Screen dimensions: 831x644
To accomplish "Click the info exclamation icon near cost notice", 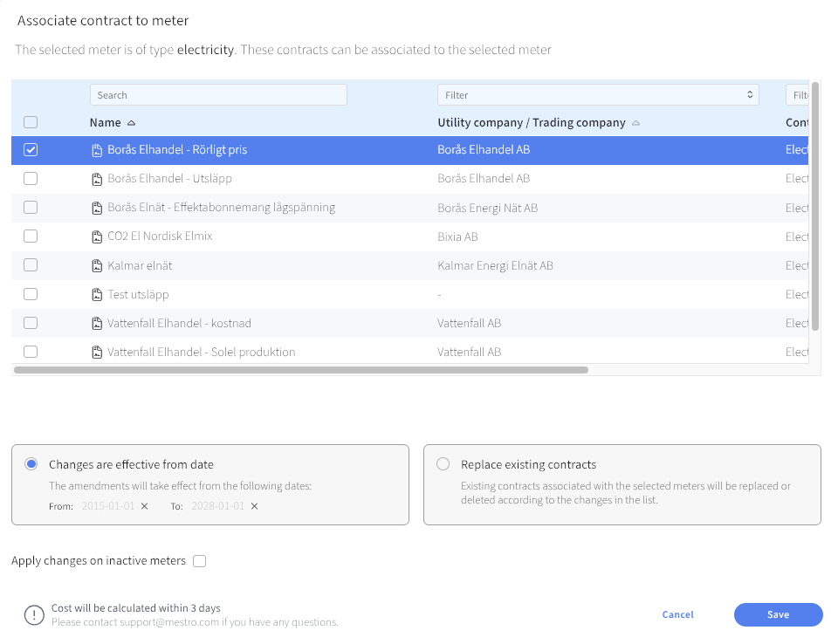I will [34, 615].
